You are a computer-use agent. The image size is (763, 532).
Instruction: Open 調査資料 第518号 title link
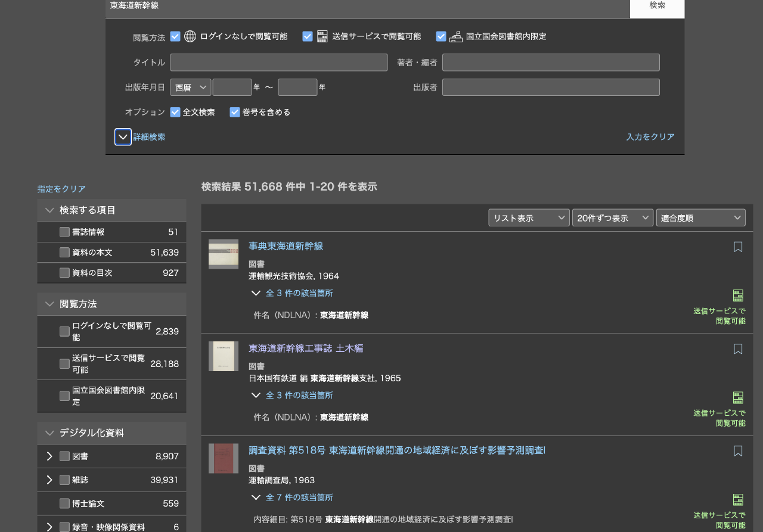[x=397, y=450]
